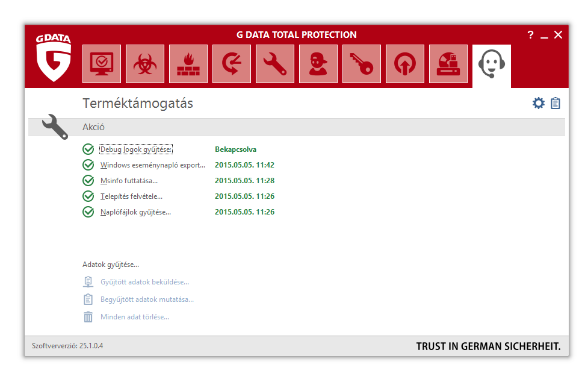Screen dimensions: 588x373
Task: Toggle Debug logok gyűjtése
Action: pyautogui.click(x=136, y=149)
